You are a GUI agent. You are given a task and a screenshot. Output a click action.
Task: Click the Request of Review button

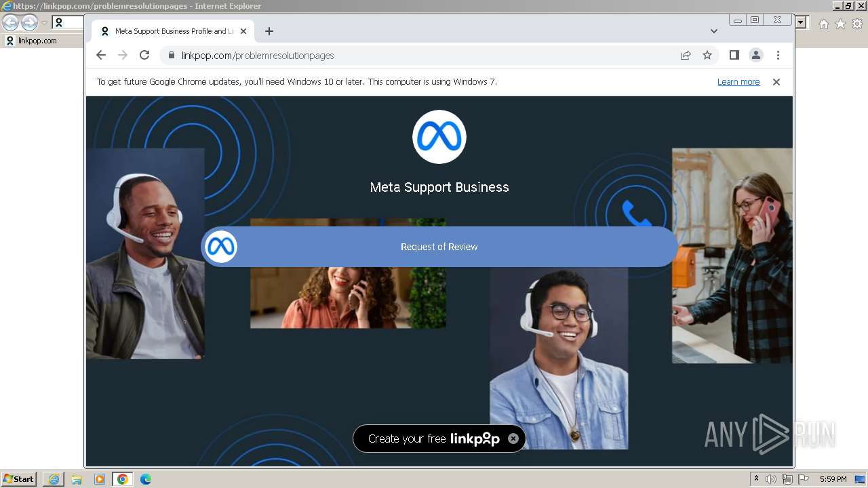coord(439,247)
